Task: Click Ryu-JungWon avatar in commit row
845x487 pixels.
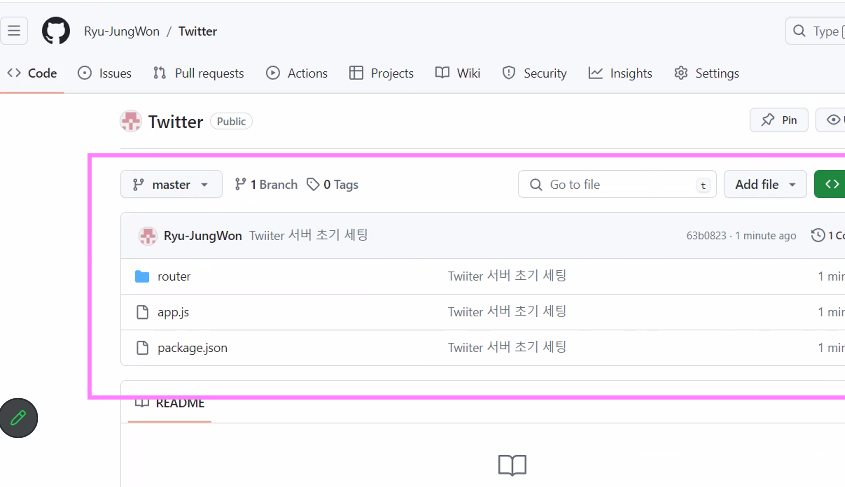Action: 148,236
